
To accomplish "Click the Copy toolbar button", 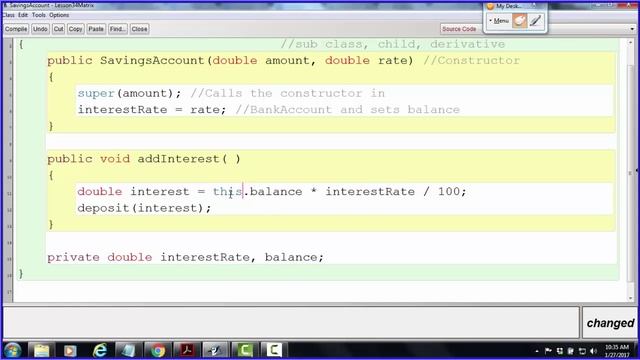I will [x=76, y=29].
